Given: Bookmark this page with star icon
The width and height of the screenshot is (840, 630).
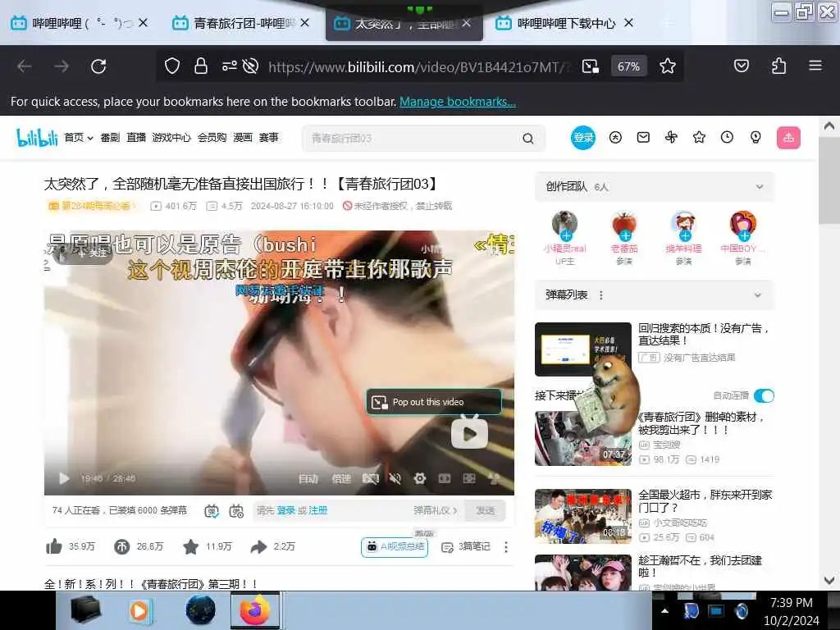Looking at the screenshot, I should 668,66.
